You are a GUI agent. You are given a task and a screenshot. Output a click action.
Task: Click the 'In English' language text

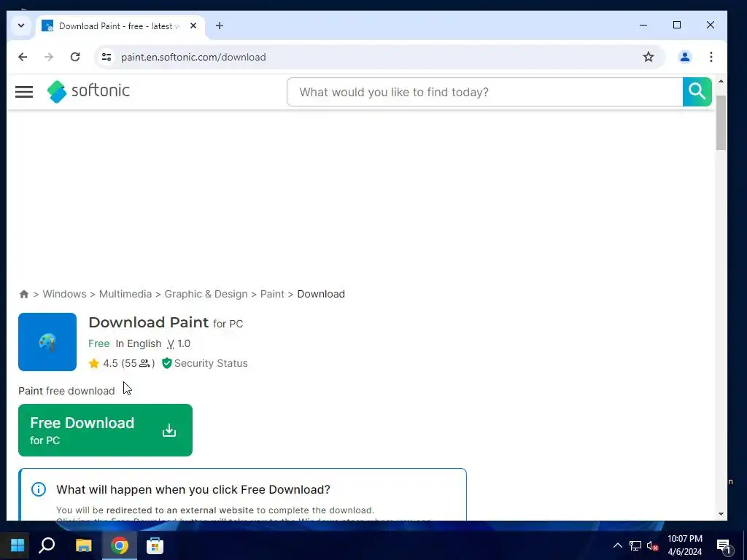[x=139, y=343]
